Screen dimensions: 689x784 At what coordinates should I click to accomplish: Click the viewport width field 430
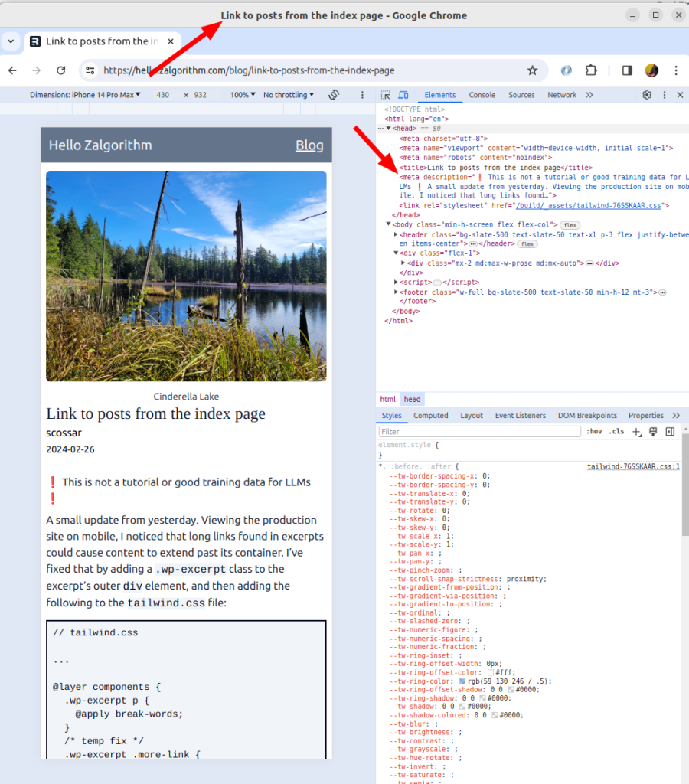[163, 95]
